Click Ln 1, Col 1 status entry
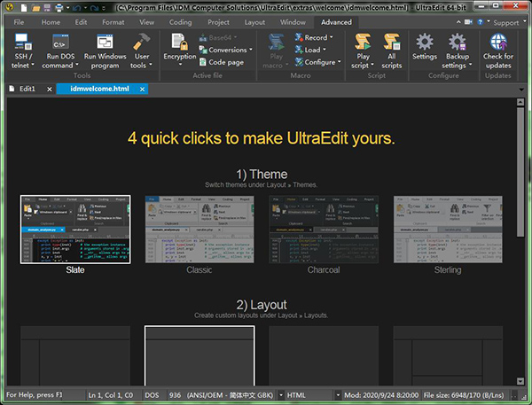The image size is (532, 405). (111, 395)
